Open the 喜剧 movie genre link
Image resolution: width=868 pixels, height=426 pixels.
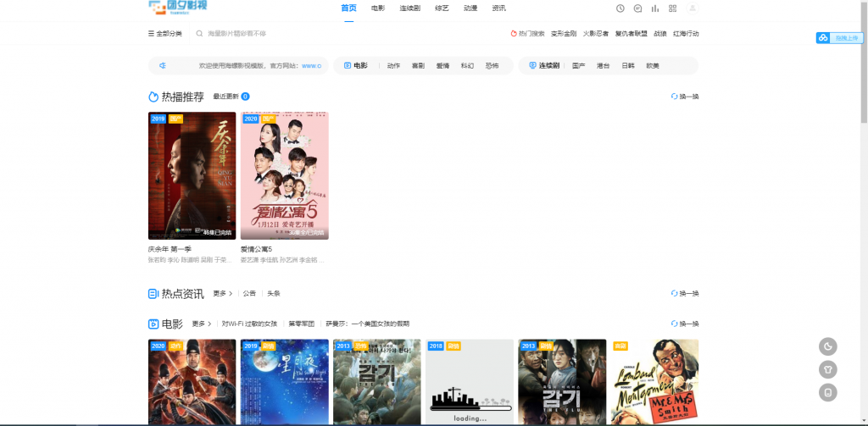[418, 66]
